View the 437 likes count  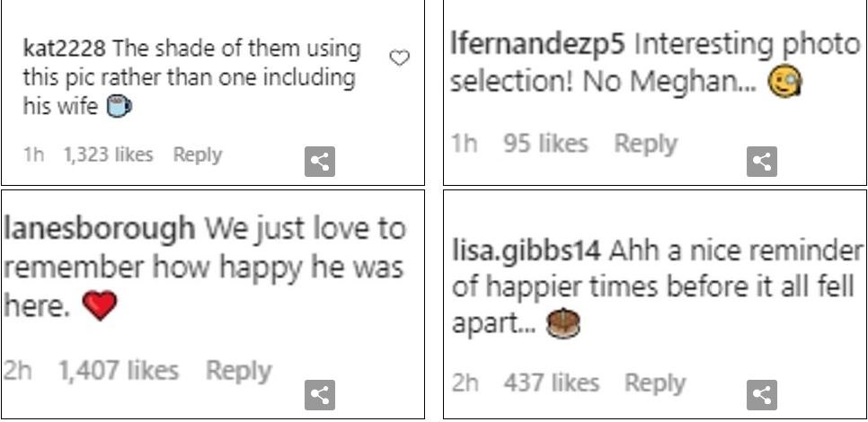tap(551, 383)
